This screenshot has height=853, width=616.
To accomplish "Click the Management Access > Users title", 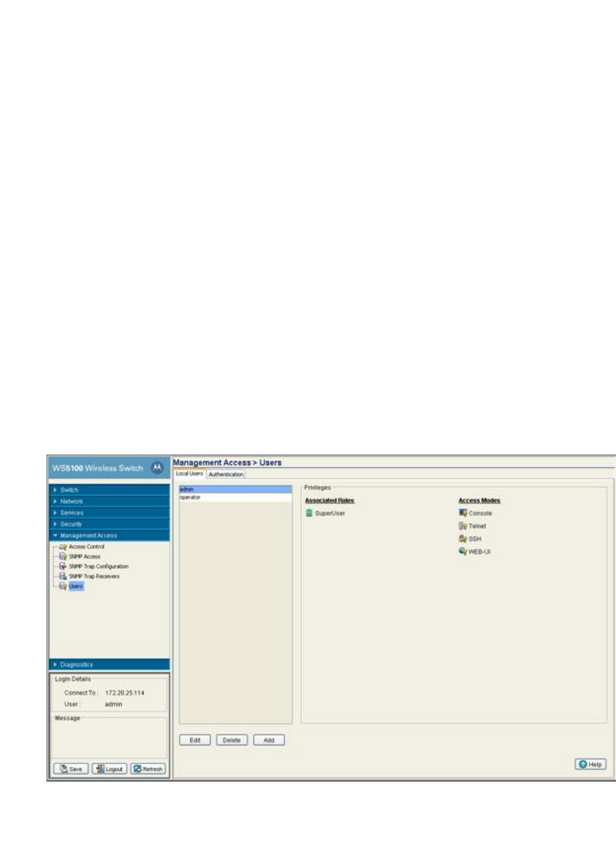I will (227, 463).
